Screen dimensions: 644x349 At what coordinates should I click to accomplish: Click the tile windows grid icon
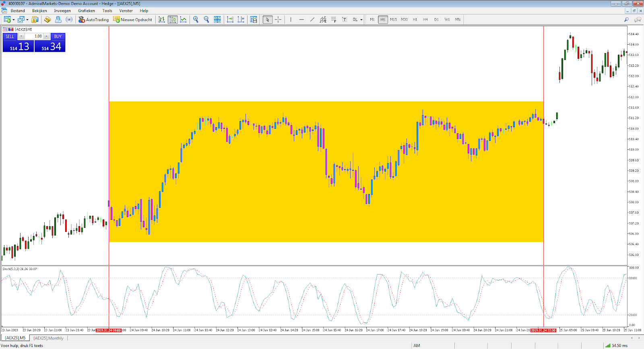tap(217, 19)
